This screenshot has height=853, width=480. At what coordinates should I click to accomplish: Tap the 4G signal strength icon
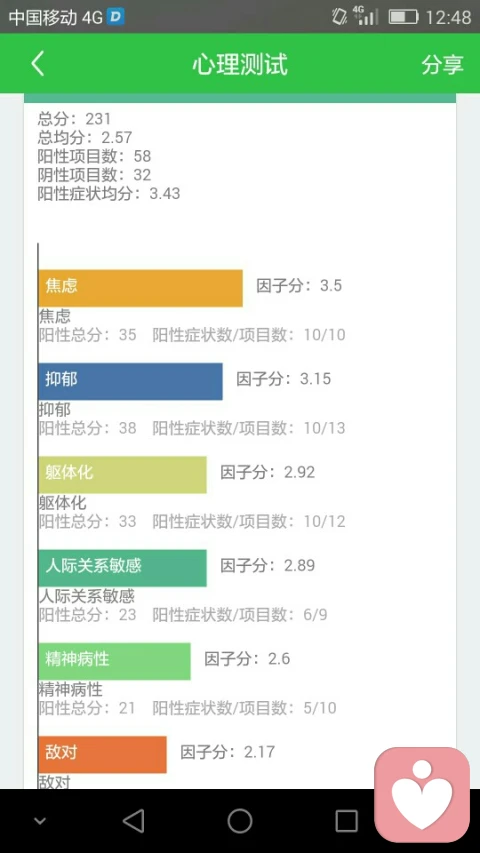(366, 16)
